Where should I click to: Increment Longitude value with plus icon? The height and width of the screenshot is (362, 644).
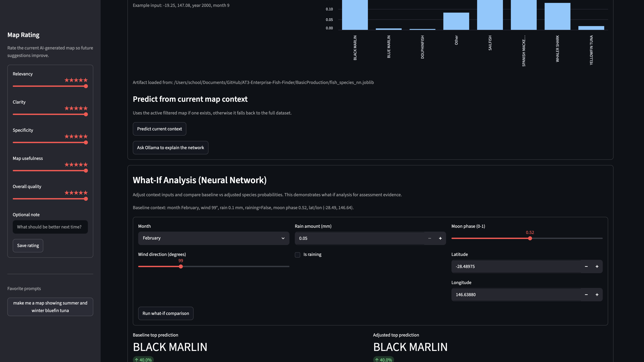[x=597, y=295]
